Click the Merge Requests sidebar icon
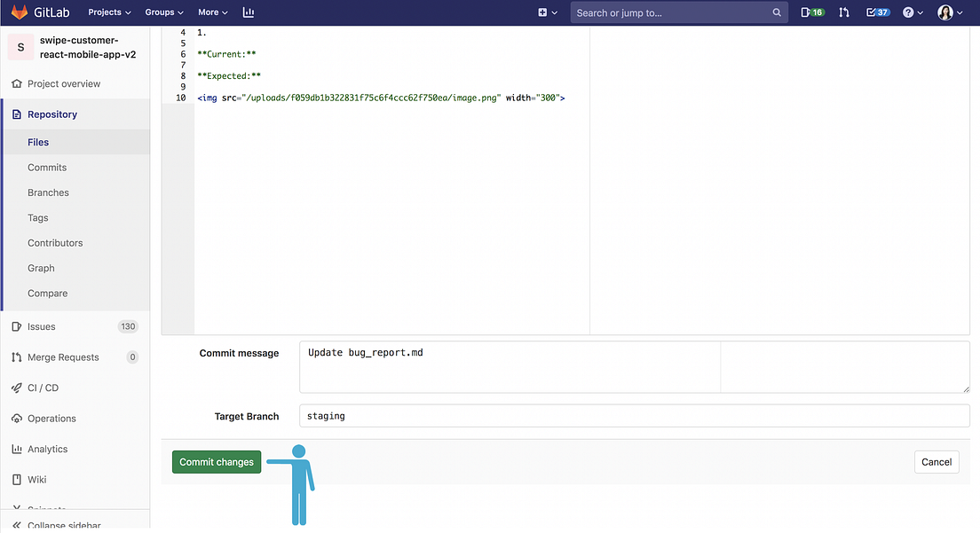This screenshot has height=533, width=980. point(16,357)
